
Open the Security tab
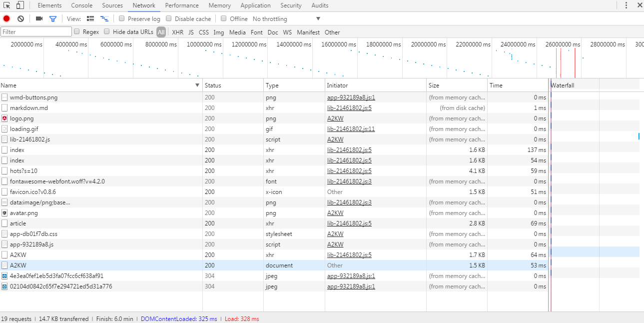(291, 5)
